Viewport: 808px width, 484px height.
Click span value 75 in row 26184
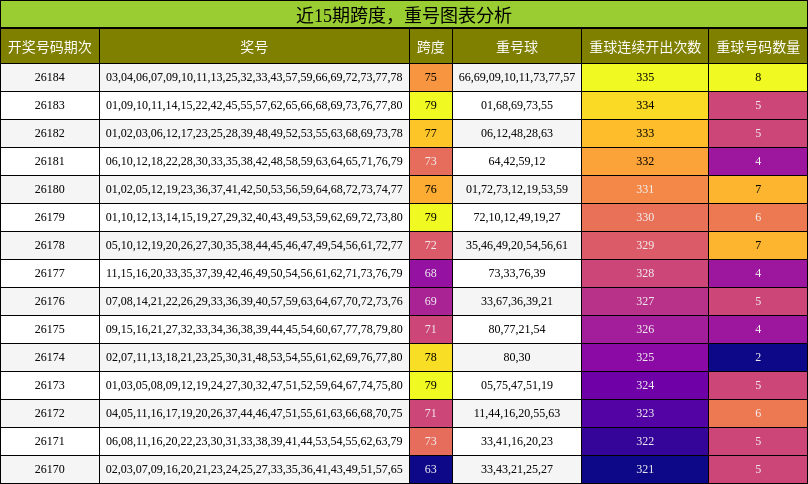(431, 77)
